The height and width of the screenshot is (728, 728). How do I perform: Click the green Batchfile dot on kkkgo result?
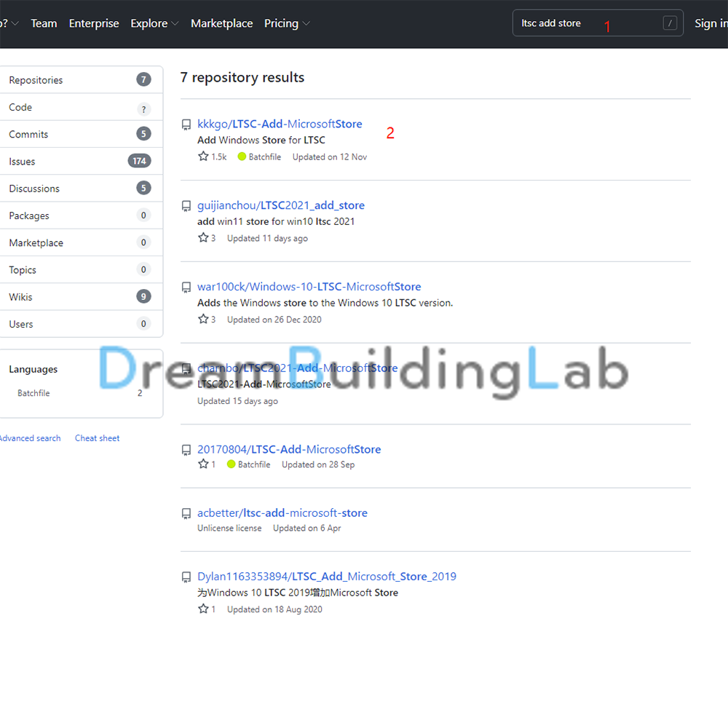click(x=242, y=157)
